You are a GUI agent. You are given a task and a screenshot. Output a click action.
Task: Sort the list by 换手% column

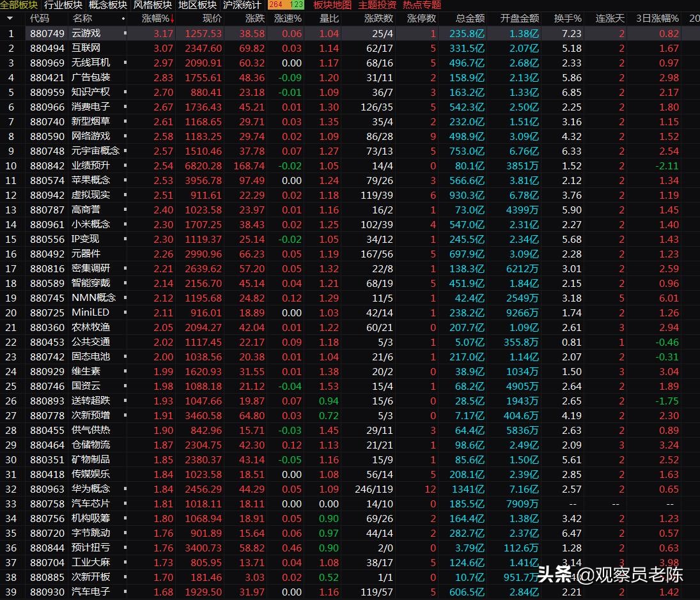pyautogui.click(x=568, y=19)
